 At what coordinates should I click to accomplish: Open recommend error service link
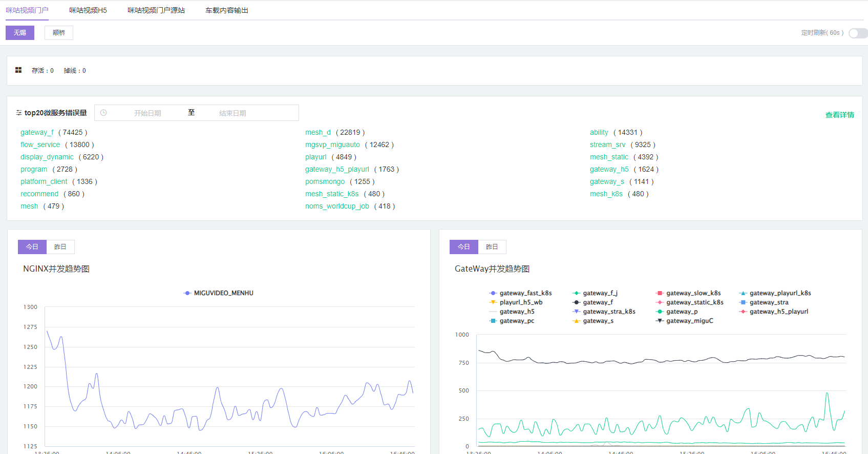coord(39,194)
